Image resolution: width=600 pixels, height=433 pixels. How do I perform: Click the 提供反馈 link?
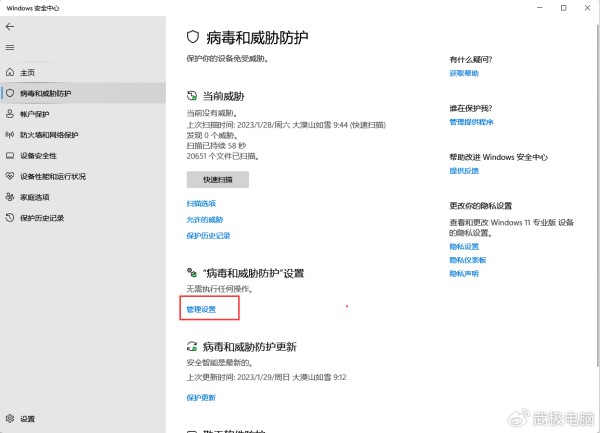pyautogui.click(x=464, y=171)
